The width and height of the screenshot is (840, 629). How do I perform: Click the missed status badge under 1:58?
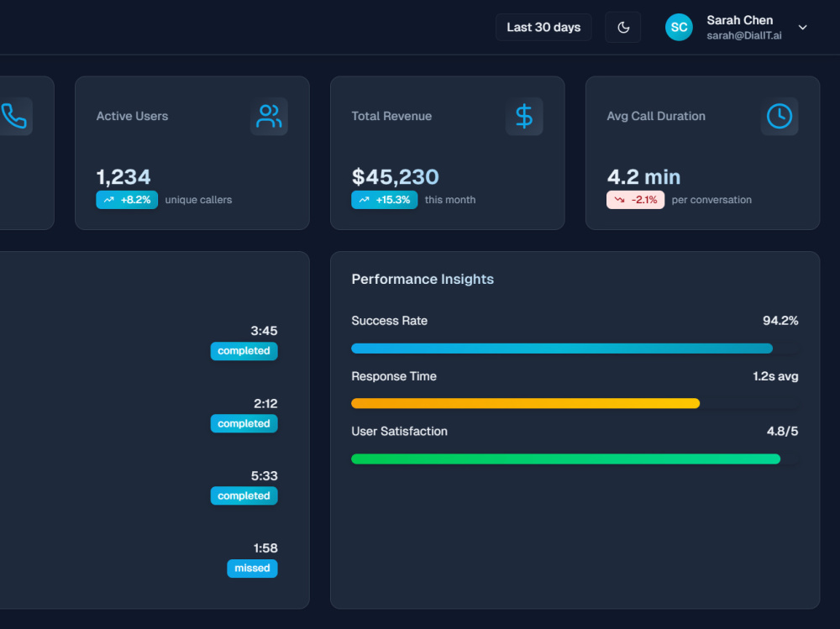(x=252, y=568)
